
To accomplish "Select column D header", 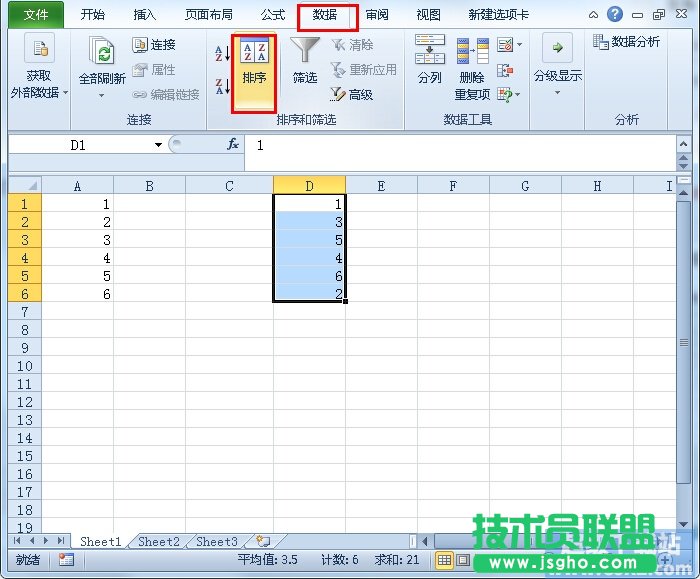I will click(309, 185).
